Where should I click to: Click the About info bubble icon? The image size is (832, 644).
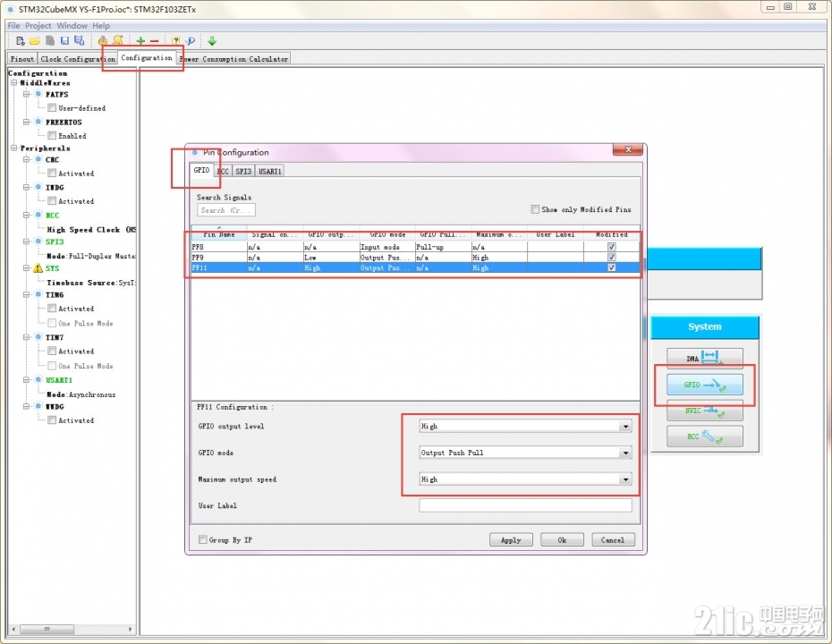pyautogui.click(x=191, y=41)
